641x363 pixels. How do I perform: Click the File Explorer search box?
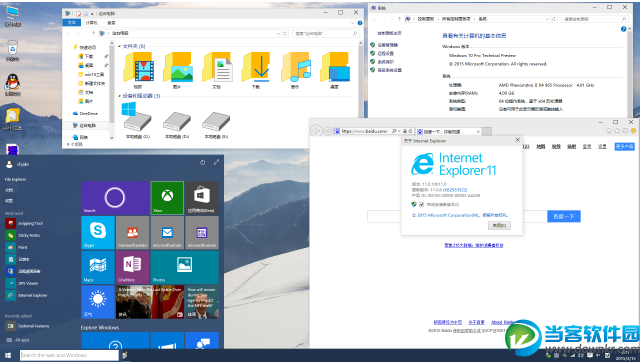(x=326, y=34)
